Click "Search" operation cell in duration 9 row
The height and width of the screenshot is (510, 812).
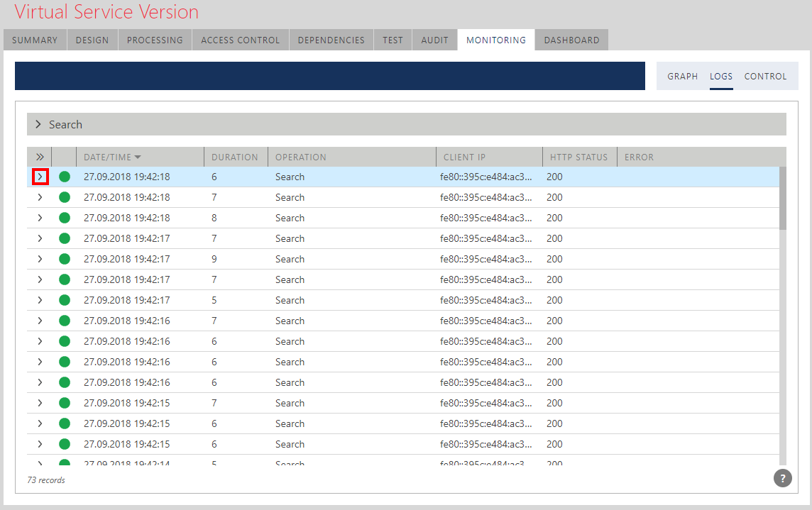click(290, 259)
